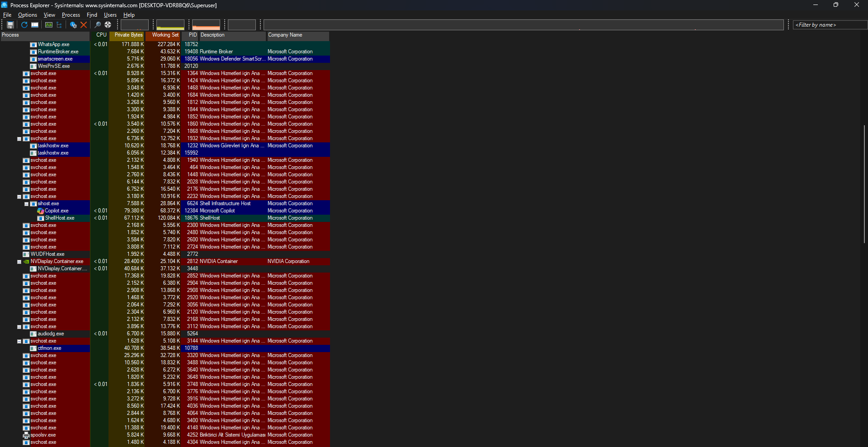Click the WUDFHost.exe process icon

coord(26,254)
